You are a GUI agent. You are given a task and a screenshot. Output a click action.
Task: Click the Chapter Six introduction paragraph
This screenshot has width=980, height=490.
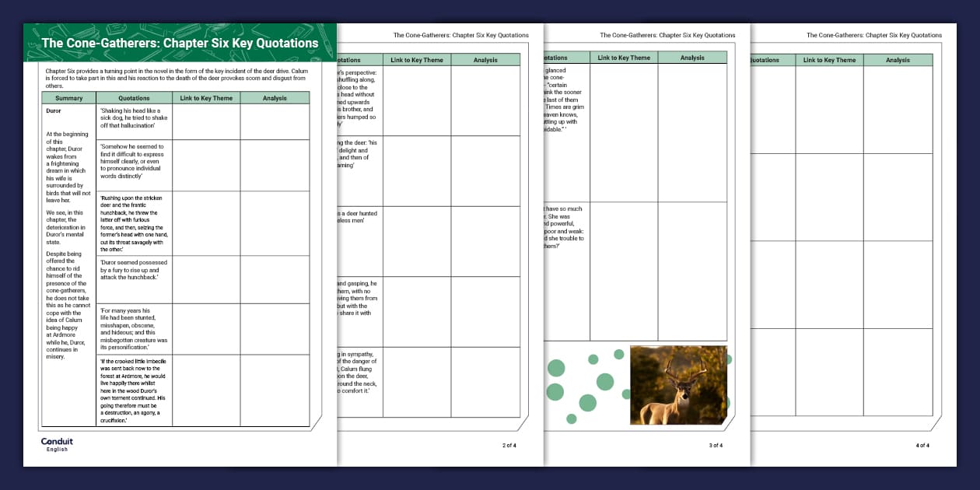[x=177, y=78]
